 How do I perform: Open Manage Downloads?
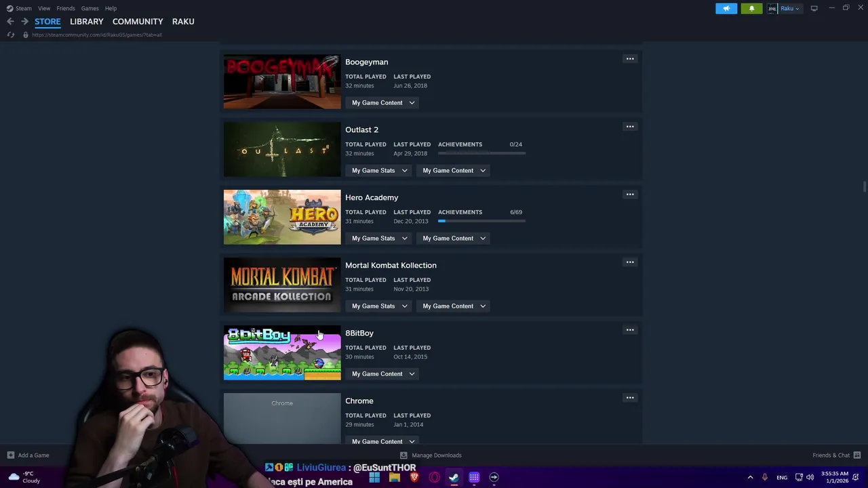coord(431,455)
